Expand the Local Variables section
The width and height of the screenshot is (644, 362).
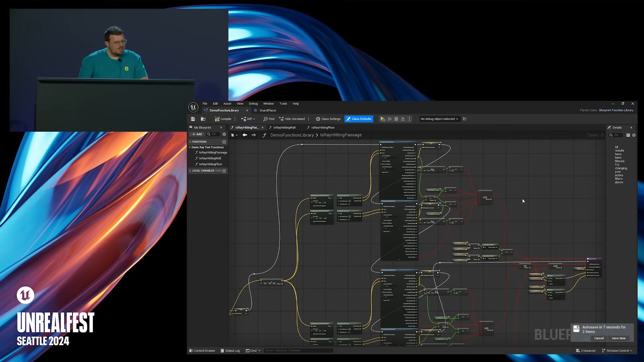[x=190, y=171]
